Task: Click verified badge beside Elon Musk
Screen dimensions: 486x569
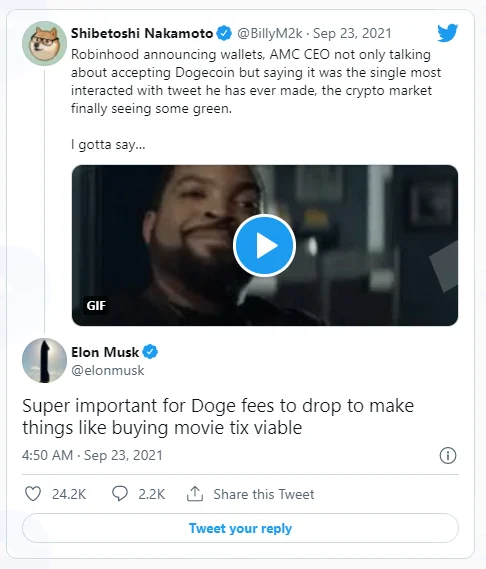Action: coord(150,352)
